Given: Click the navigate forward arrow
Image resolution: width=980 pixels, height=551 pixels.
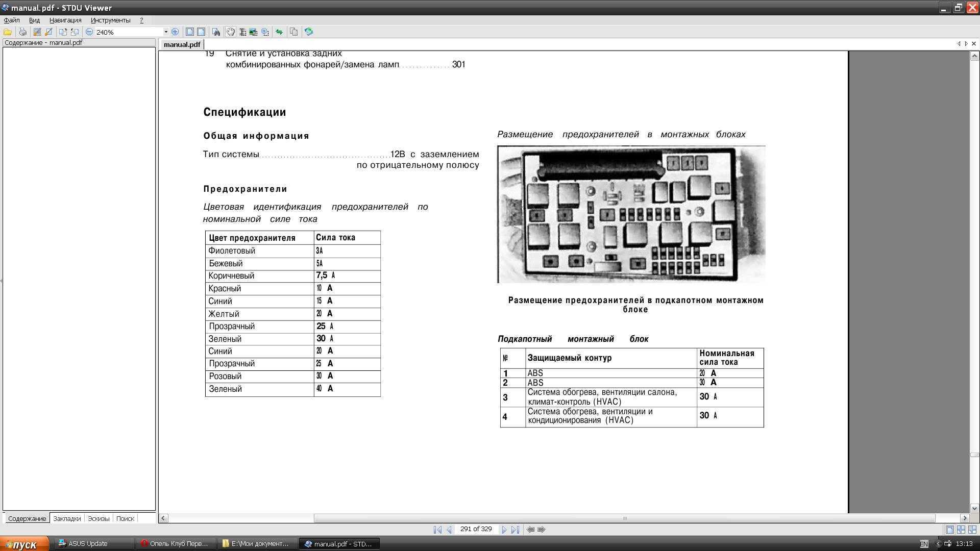Looking at the screenshot, I should pyautogui.click(x=542, y=530).
